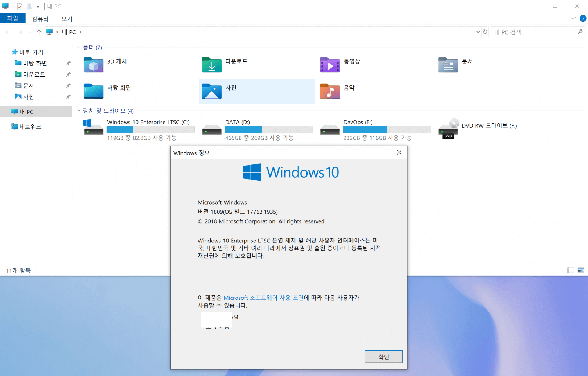This screenshot has width=588, height=376.
Task: Collapse the 장치 및 드라이브 (4) group
Action: 79,110
